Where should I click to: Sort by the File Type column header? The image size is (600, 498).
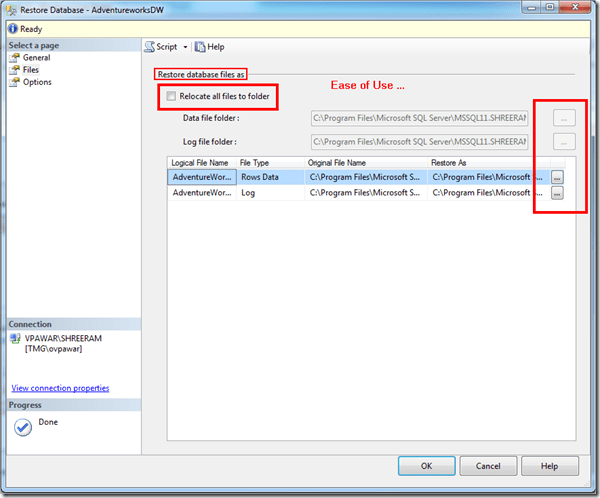point(270,162)
